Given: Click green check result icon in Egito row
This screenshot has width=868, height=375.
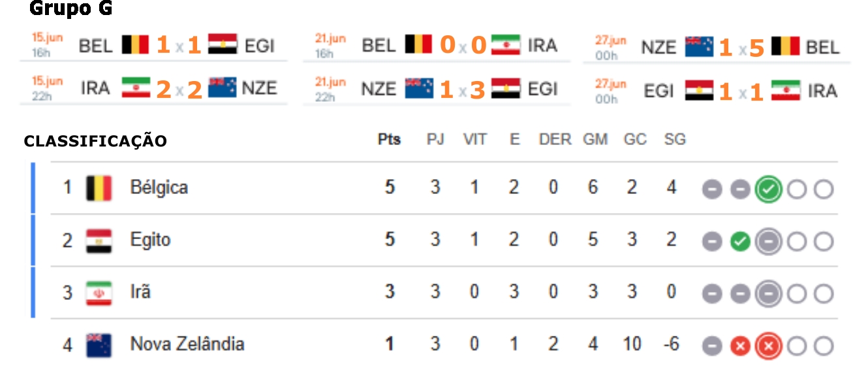Looking at the screenshot, I should [739, 242].
